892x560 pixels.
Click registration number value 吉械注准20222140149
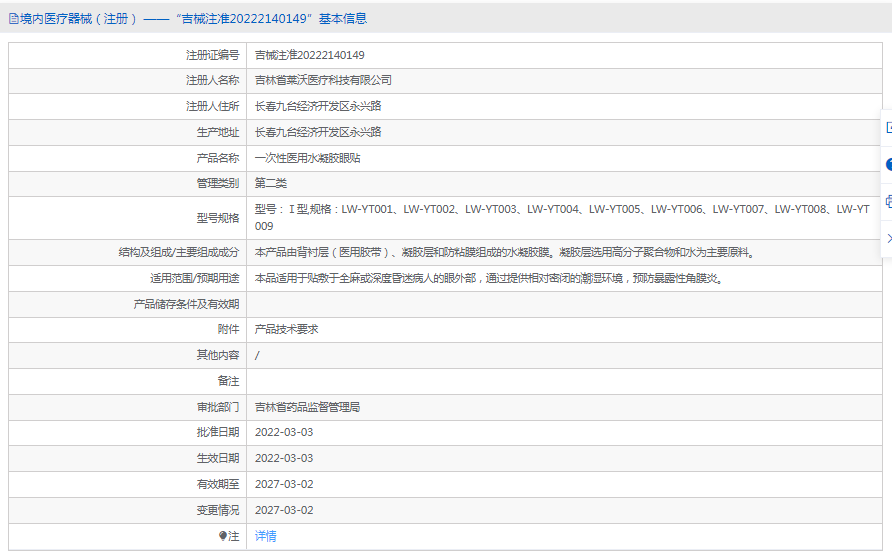coord(309,55)
